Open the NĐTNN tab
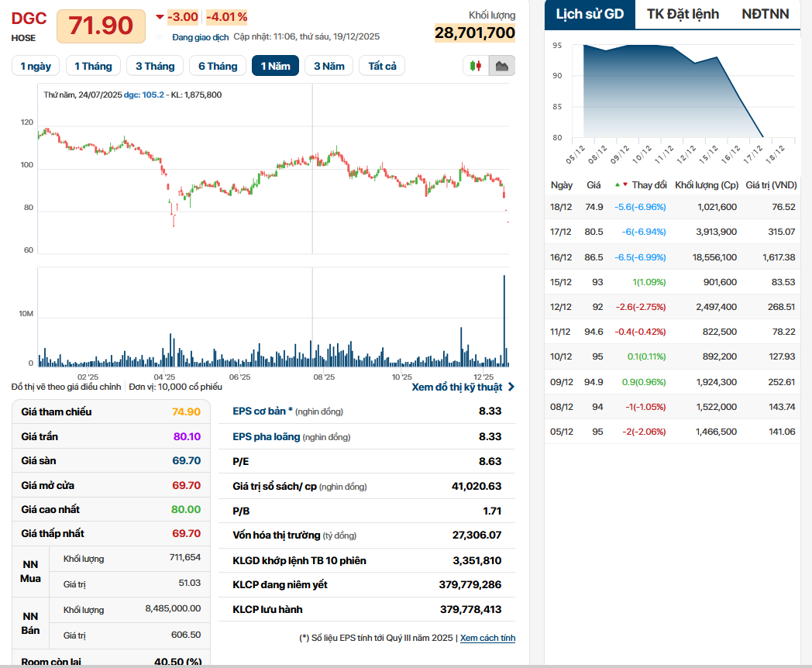812x668 pixels. tap(766, 15)
